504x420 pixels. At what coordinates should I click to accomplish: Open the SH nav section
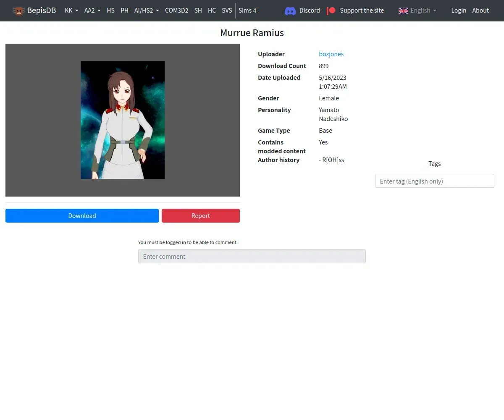pyautogui.click(x=198, y=10)
